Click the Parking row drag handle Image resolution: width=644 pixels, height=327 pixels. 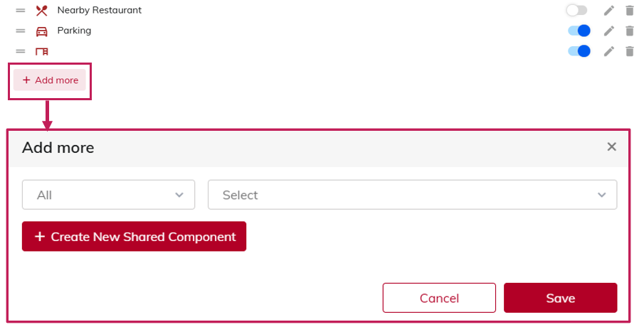[21, 31]
